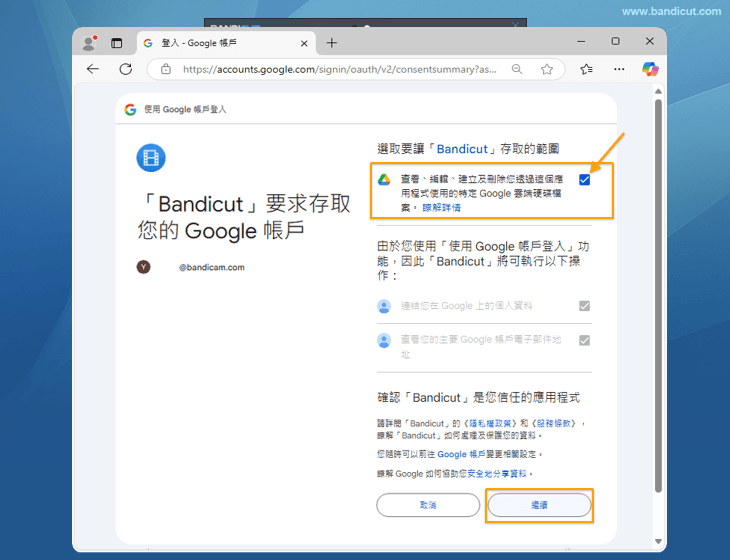
Task: Click the disabled personal info checkbox
Action: [x=584, y=306]
